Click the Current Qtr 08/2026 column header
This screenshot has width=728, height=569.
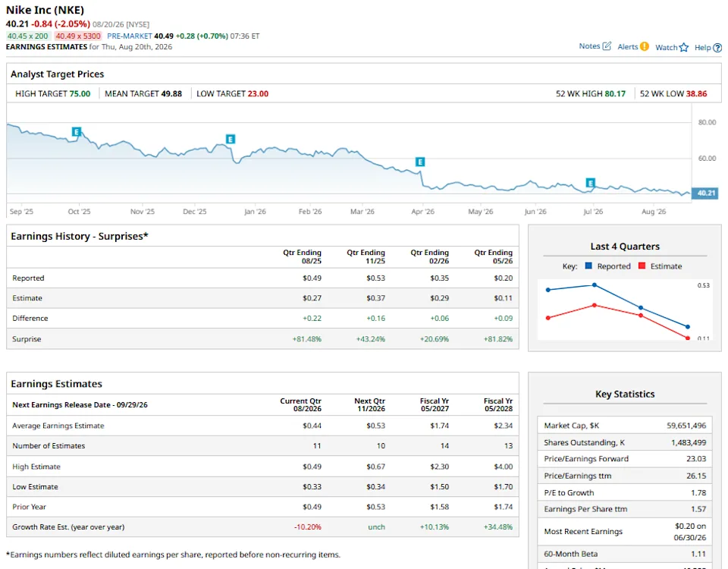[x=301, y=404]
